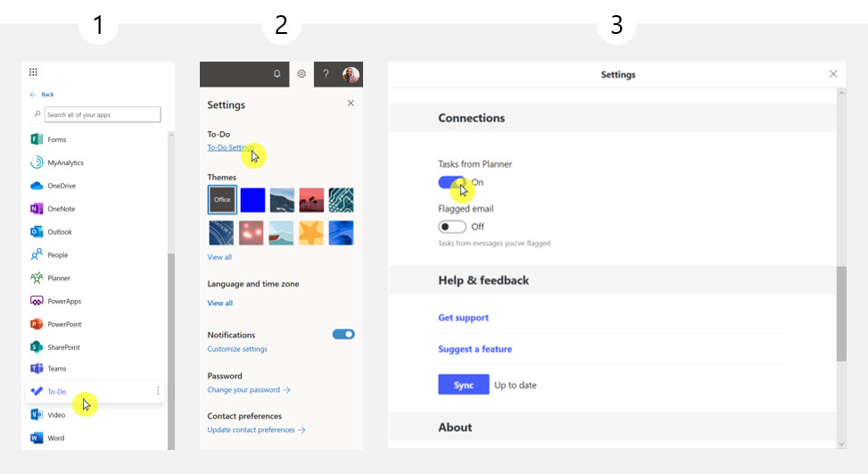Open the help question mark icon

click(x=326, y=74)
